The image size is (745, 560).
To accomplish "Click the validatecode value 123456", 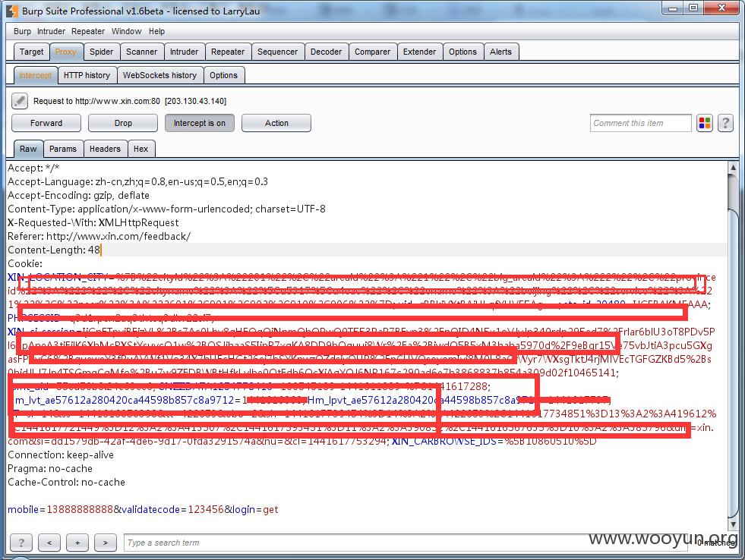I will point(206,509).
